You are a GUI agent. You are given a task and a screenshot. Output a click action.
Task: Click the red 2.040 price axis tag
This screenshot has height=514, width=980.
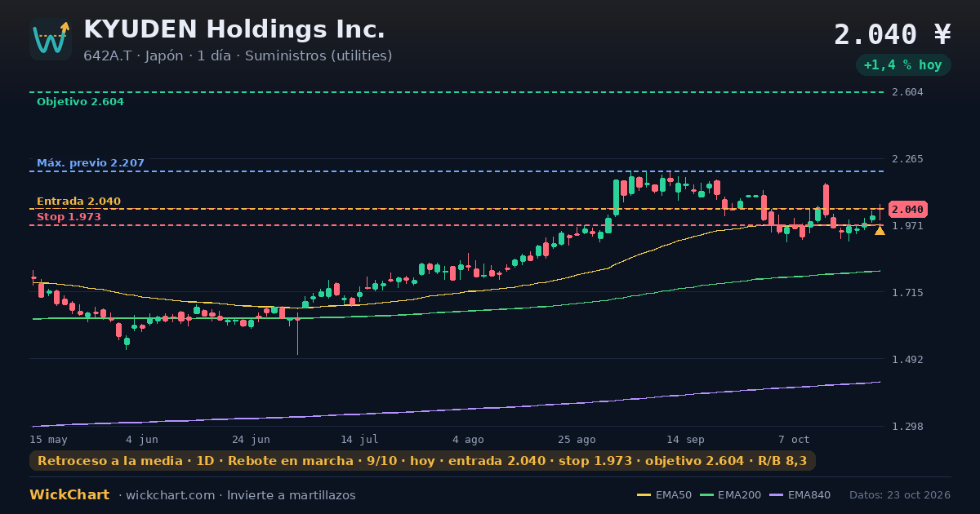(907, 209)
